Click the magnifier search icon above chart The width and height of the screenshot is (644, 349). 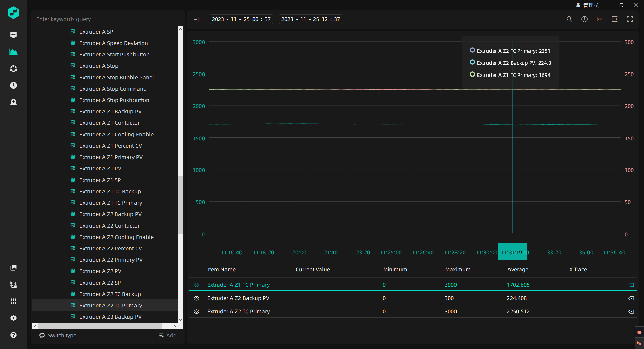click(569, 19)
